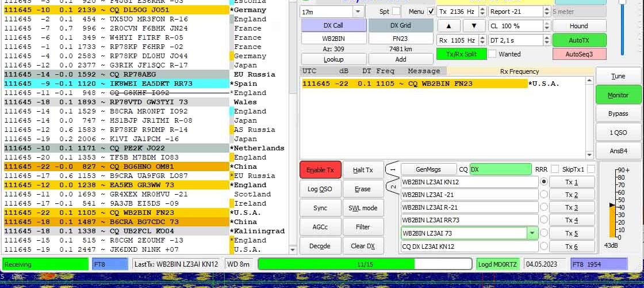Click the Decode button
644x288 pixels.
pyautogui.click(x=320, y=246)
